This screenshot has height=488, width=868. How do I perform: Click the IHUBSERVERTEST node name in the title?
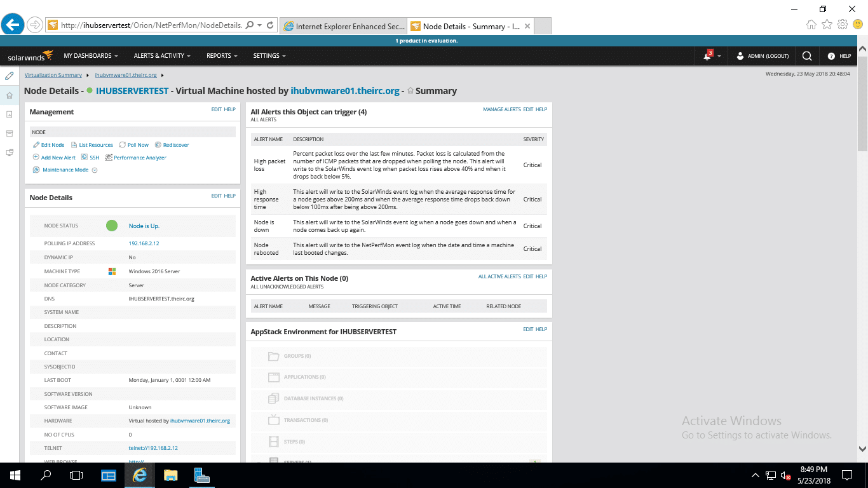click(132, 91)
